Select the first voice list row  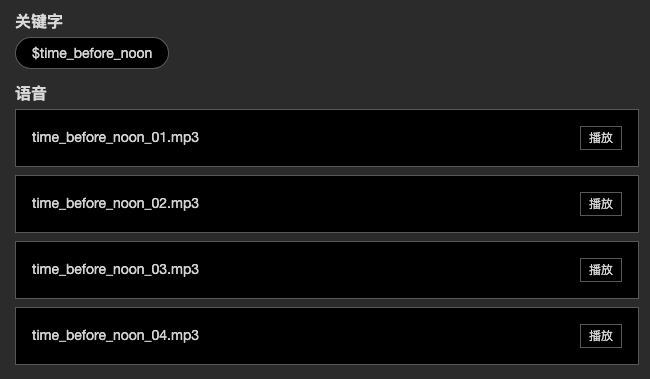pyautogui.click(x=327, y=138)
